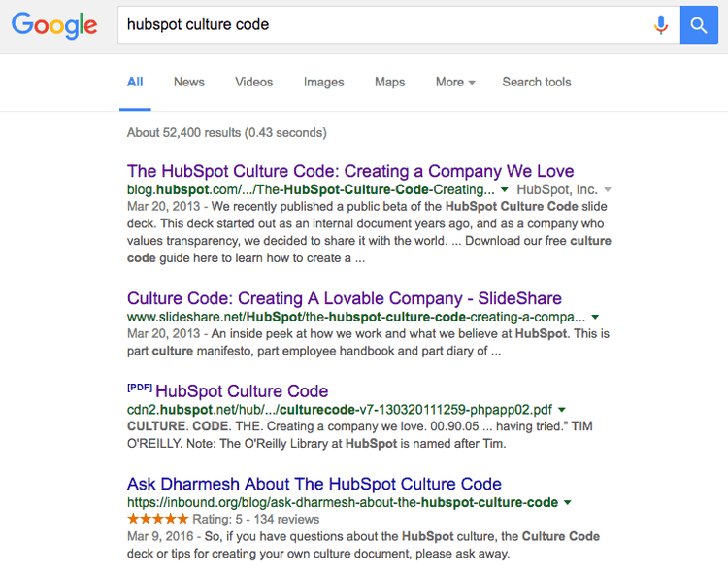Expand arrow next to slideshare.net URL
The image size is (728, 575).
[595, 318]
